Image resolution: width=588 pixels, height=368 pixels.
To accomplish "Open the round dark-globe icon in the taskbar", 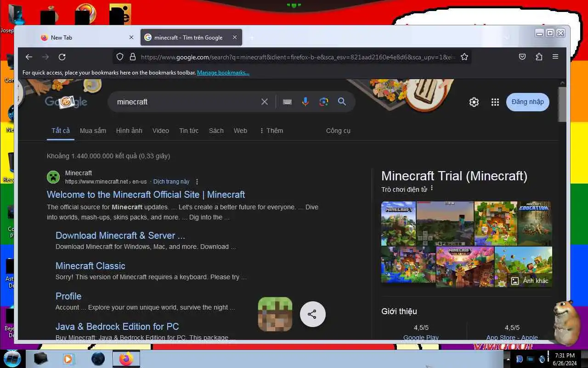I will [98, 359].
